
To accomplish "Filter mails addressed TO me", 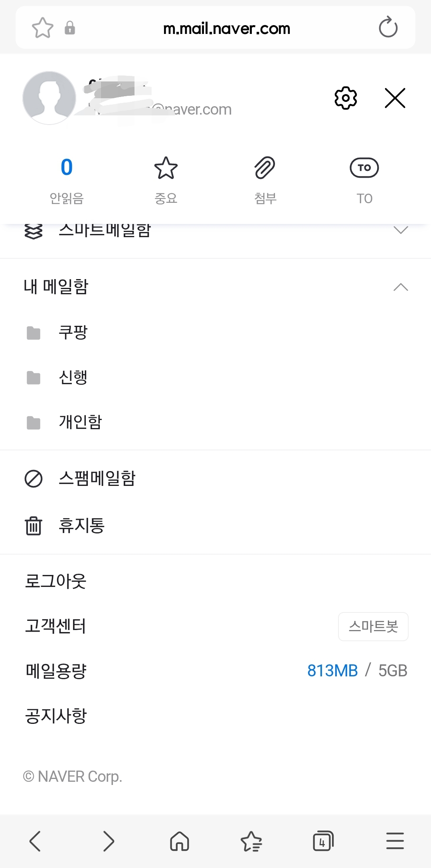I will tap(364, 179).
